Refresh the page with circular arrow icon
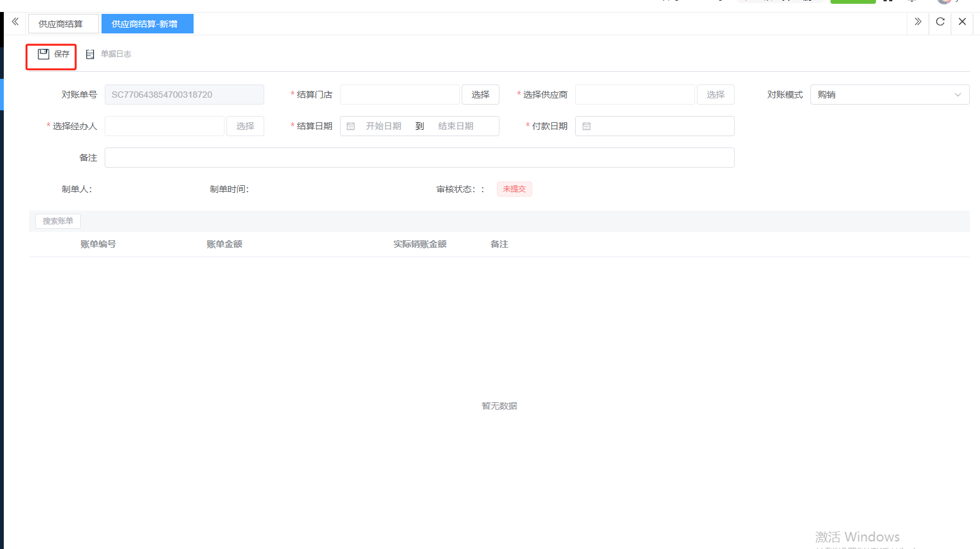 tap(940, 22)
